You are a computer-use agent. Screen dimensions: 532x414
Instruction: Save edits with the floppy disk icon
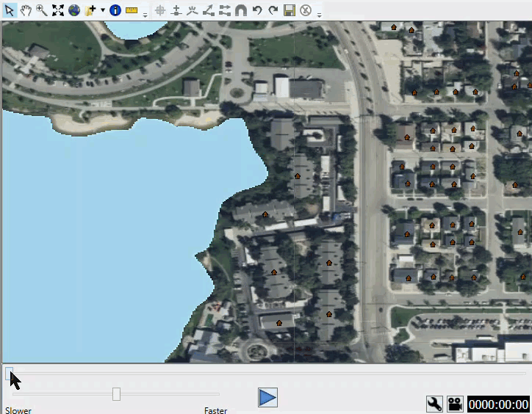[290, 10]
